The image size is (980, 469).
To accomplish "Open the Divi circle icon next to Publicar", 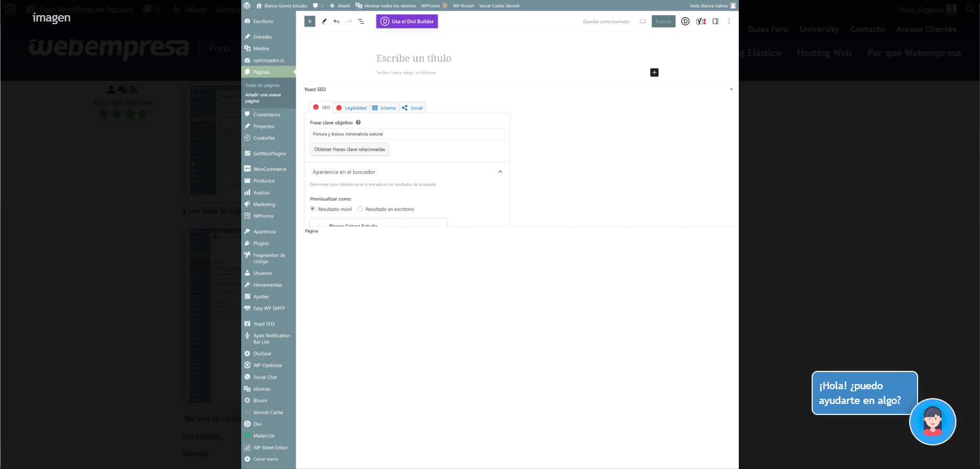I will (x=685, y=22).
